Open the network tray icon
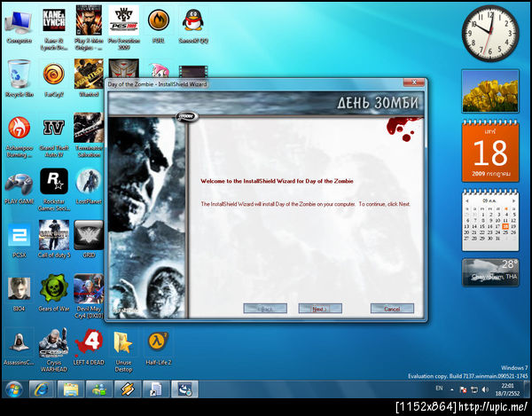Viewport: 532px width, 416px height. coord(474,389)
